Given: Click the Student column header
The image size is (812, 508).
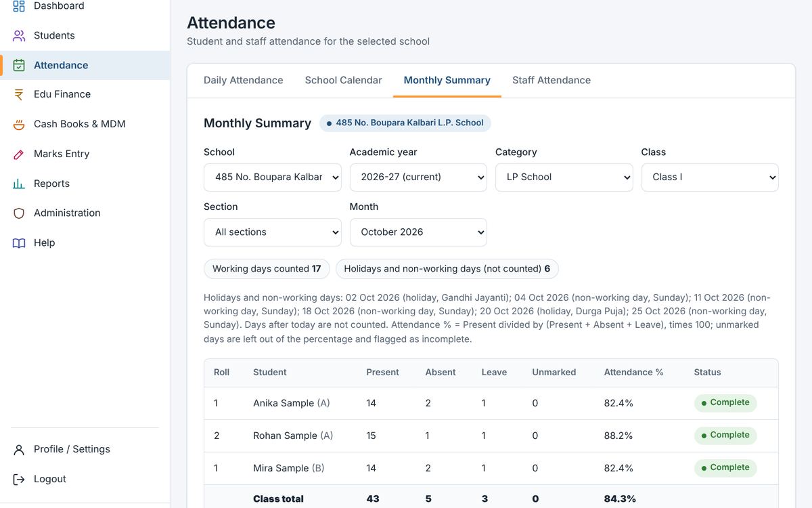Looking at the screenshot, I should click(x=270, y=373).
